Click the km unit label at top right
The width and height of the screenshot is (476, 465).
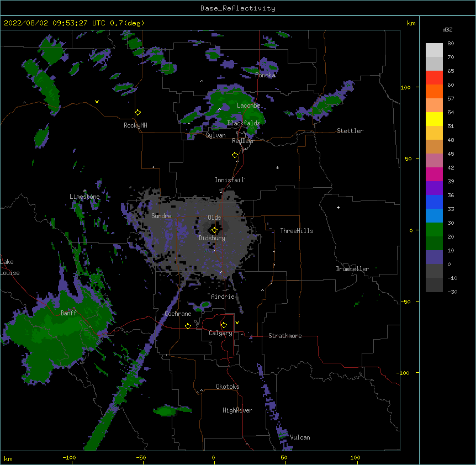411,23
